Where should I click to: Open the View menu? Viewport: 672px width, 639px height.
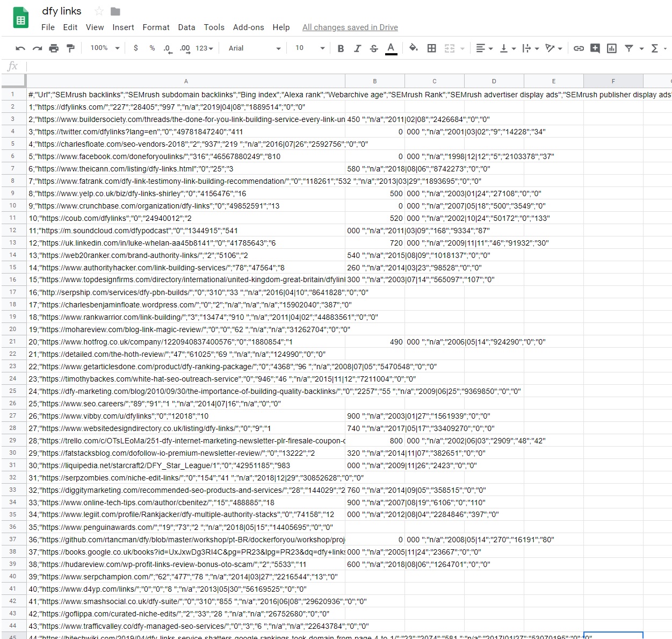point(95,27)
